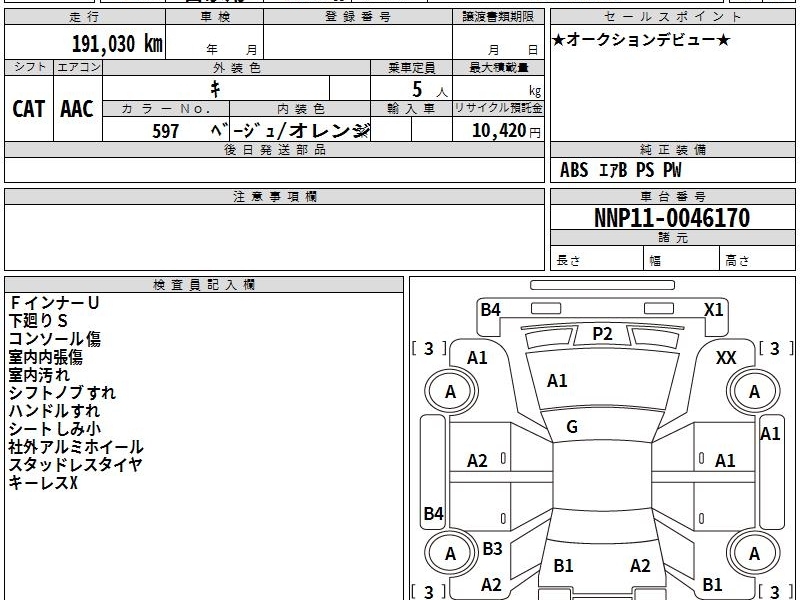Click the AAC air conditioner value
Viewport: 800px width, 600px height.
(x=77, y=109)
